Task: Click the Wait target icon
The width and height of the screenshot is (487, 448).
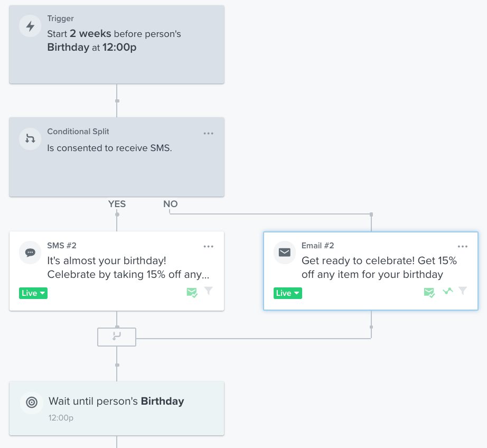Action: (x=32, y=403)
